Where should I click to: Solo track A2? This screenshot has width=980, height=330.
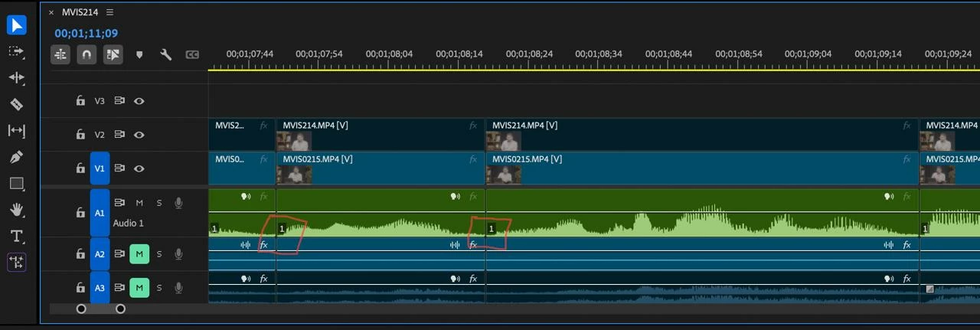[159, 253]
